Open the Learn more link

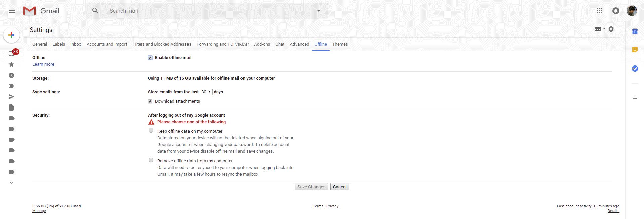click(x=43, y=64)
